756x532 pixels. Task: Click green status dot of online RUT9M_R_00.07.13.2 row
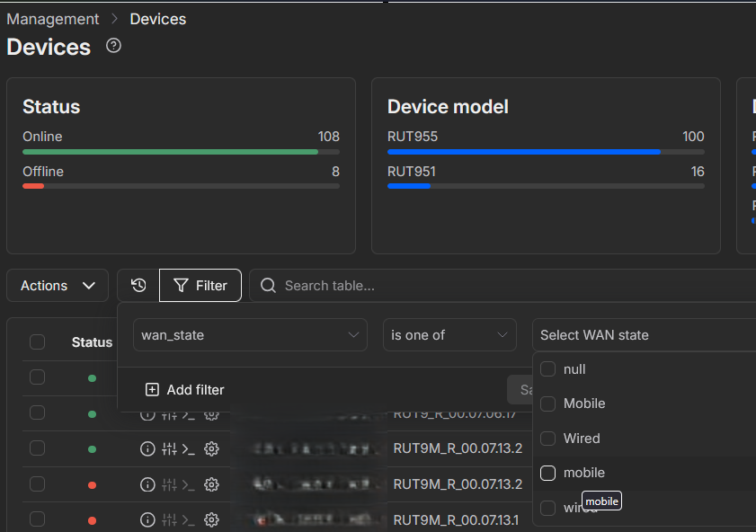click(x=92, y=449)
